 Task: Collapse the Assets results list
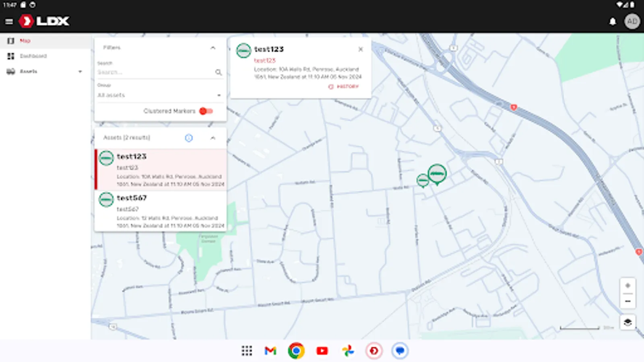click(x=213, y=138)
